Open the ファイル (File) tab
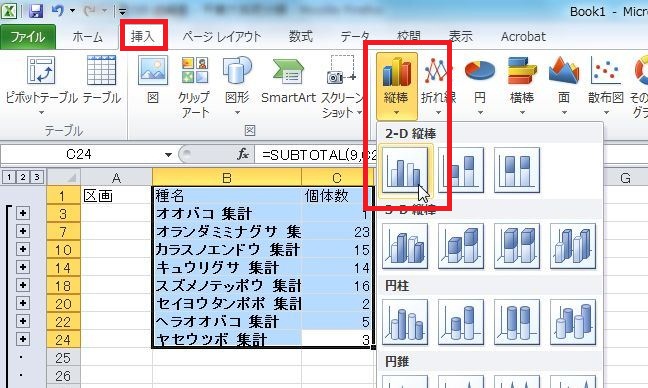 point(28,37)
